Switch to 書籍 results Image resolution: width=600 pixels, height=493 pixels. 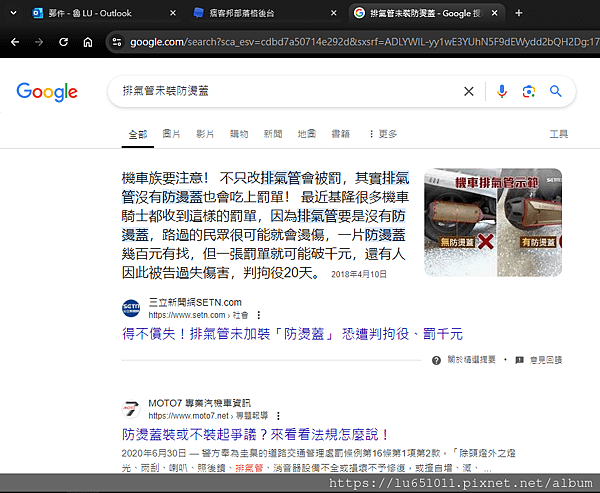pos(341,134)
